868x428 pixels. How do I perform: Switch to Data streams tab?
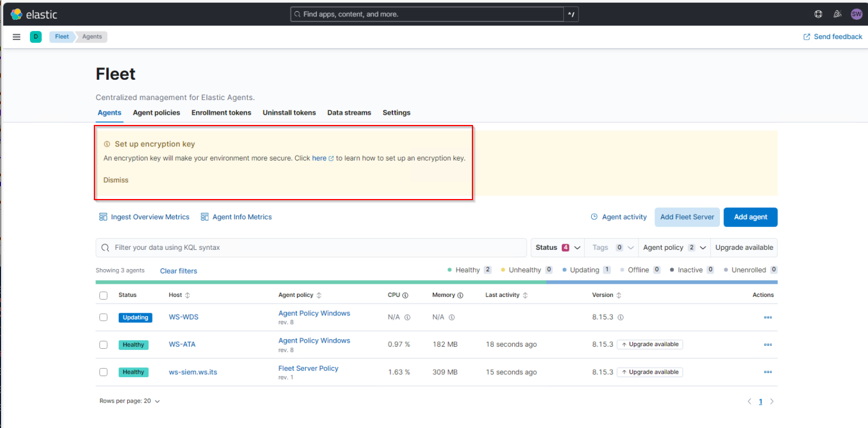349,113
